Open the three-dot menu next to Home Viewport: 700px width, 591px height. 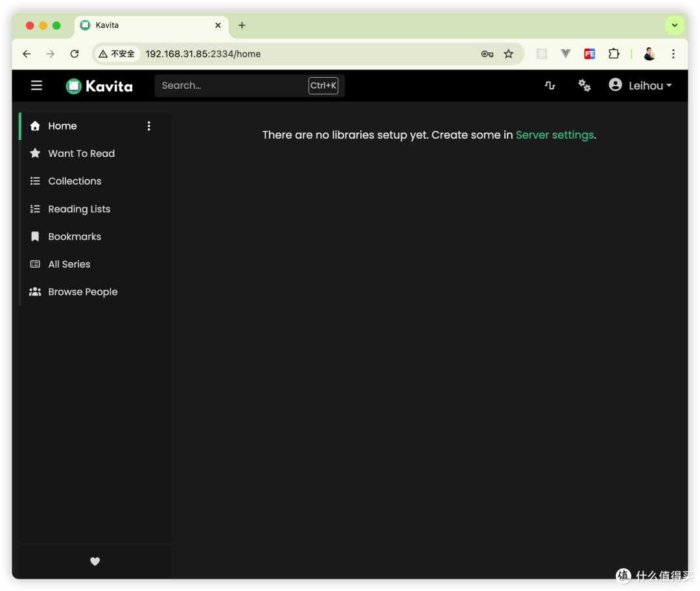coord(148,126)
